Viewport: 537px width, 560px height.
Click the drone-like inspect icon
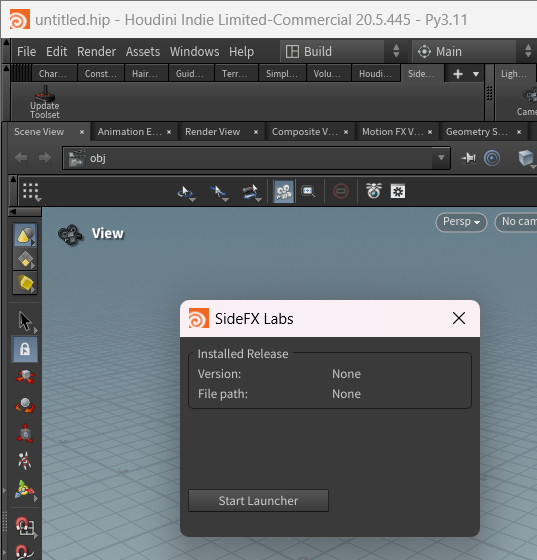click(374, 191)
